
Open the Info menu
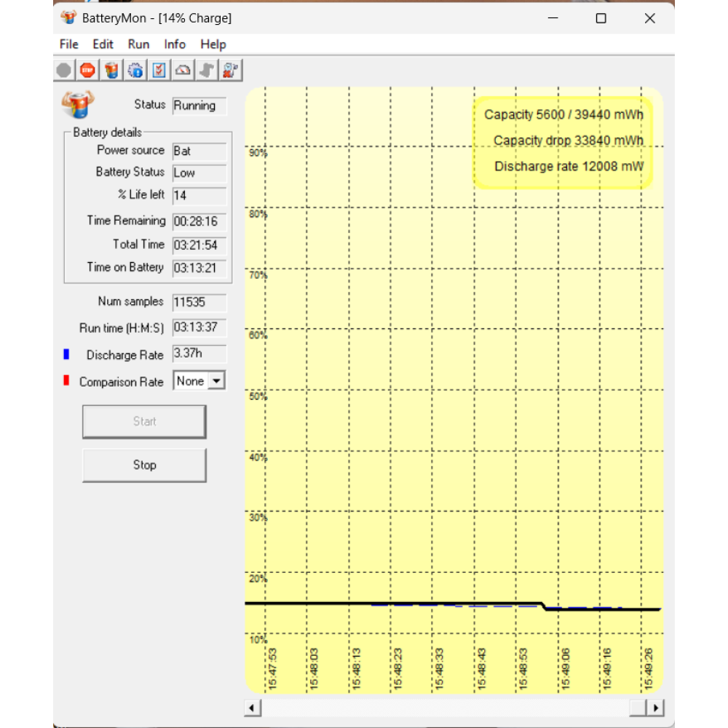click(x=175, y=44)
